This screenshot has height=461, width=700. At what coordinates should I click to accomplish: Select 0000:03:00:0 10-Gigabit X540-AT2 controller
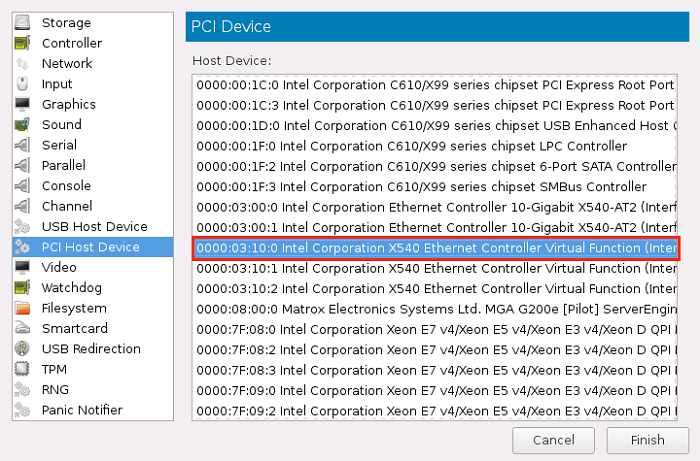[x=435, y=207]
